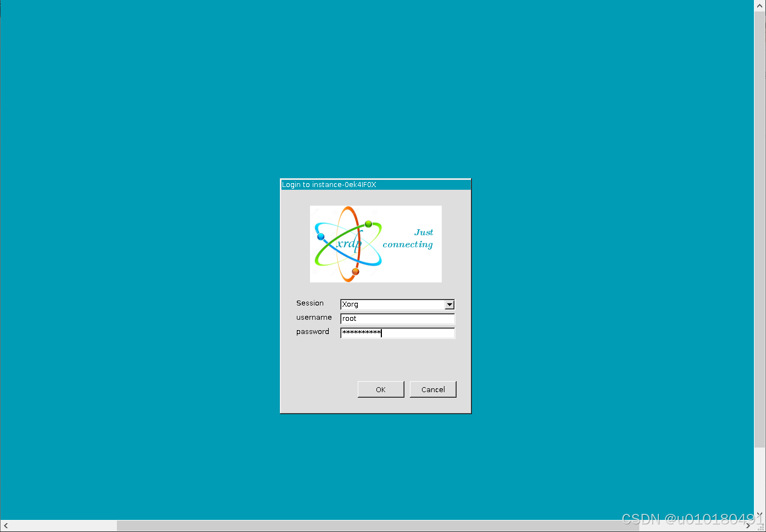Click the password label
The width and height of the screenshot is (766, 532).
[x=313, y=332]
